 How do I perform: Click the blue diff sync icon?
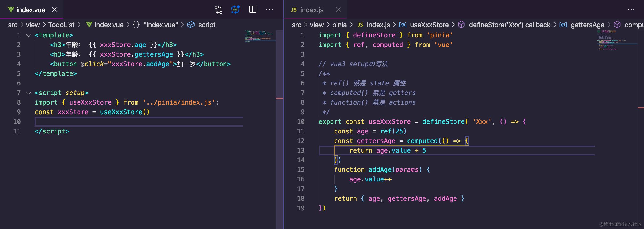point(235,10)
